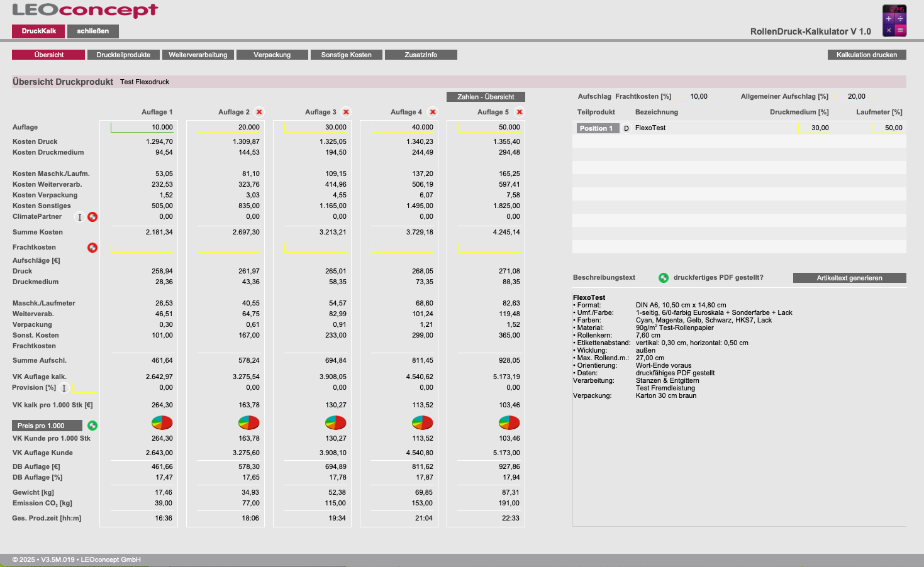Screen dimensions: 924x567
Task: Click DruckKalk button
Action: [38, 31]
